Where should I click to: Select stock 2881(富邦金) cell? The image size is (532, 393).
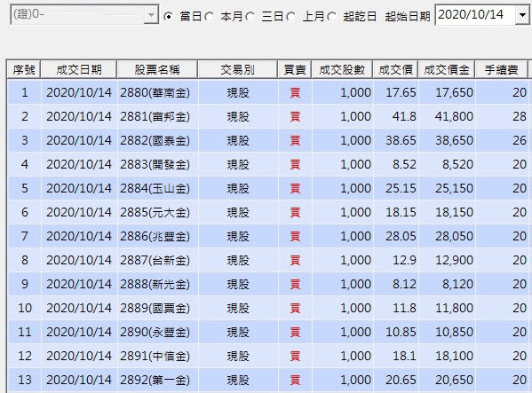pos(157,116)
